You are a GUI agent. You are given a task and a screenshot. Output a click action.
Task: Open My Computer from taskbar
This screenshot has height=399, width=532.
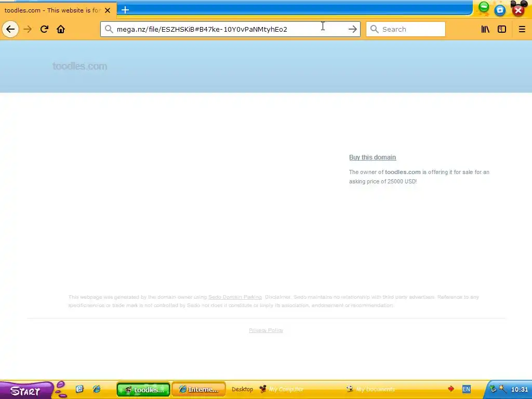[282, 389]
